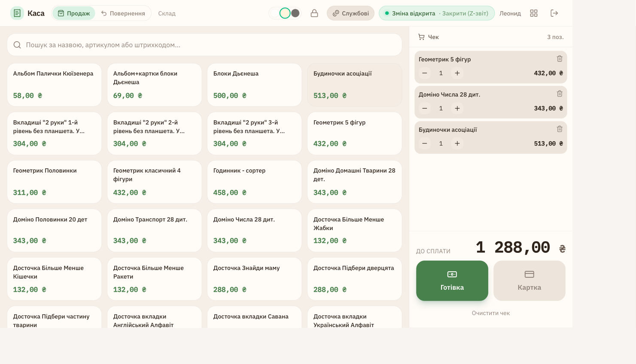Screen dimensions: 636x364
Task: Select Геометрик 5 фігур product card
Action: click(355, 133)
